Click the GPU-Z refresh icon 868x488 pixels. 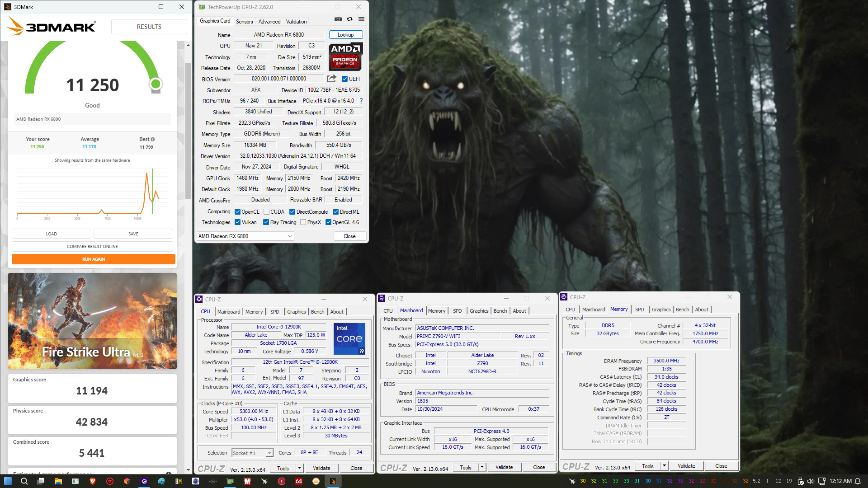point(349,19)
